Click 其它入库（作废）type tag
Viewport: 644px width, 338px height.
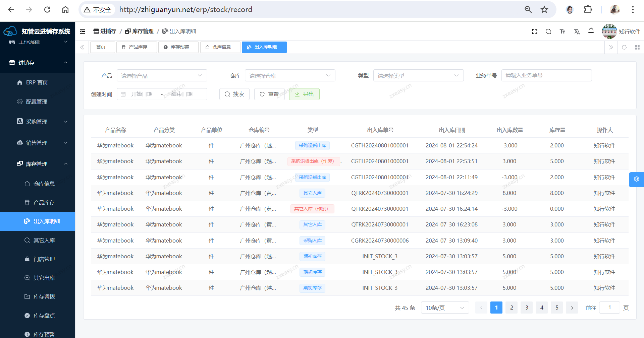point(312,209)
